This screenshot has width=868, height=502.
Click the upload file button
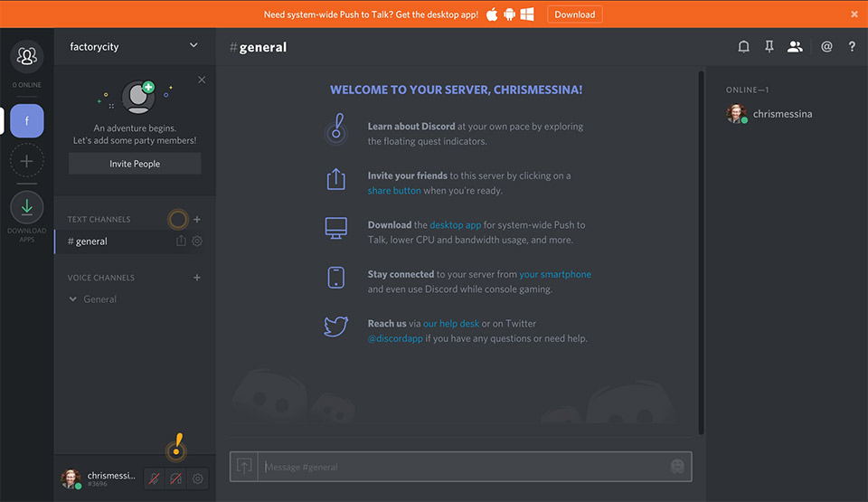point(244,467)
